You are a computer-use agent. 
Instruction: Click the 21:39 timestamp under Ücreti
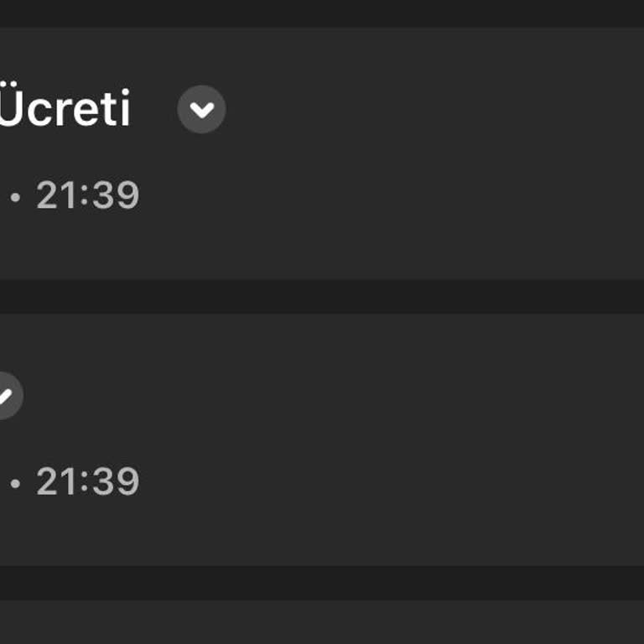tap(87, 196)
